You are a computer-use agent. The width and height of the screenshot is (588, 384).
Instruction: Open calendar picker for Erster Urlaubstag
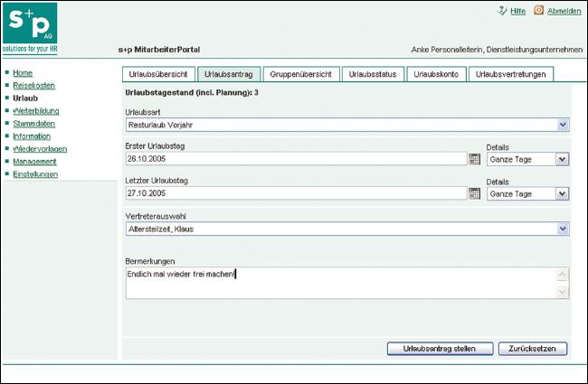[474, 159]
